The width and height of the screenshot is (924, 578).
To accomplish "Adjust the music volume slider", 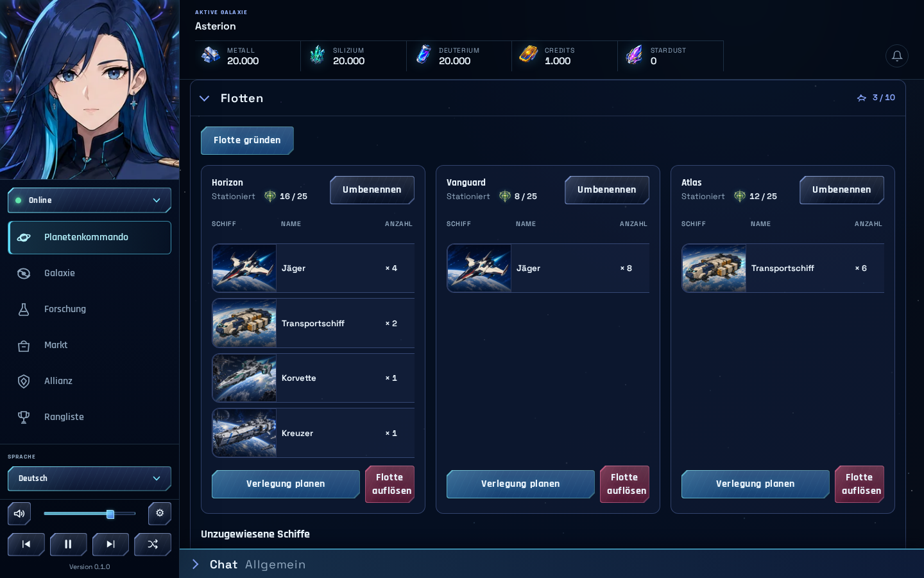I will click(x=90, y=514).
